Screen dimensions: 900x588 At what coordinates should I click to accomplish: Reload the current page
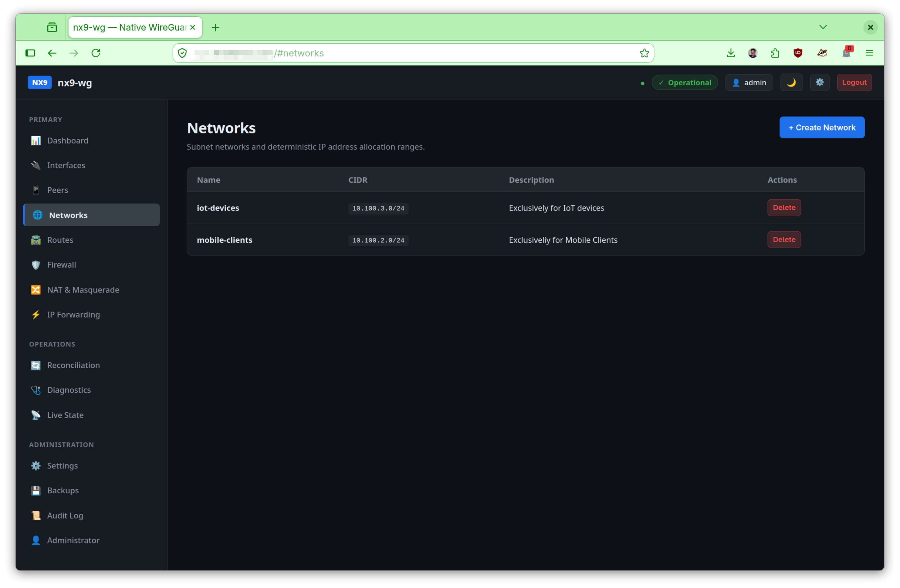click(x=96, y=53)
